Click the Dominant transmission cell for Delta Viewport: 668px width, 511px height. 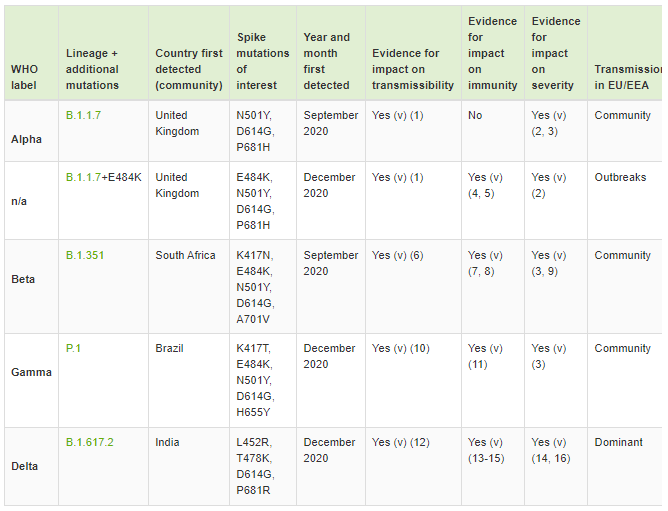tap(625, 467)
